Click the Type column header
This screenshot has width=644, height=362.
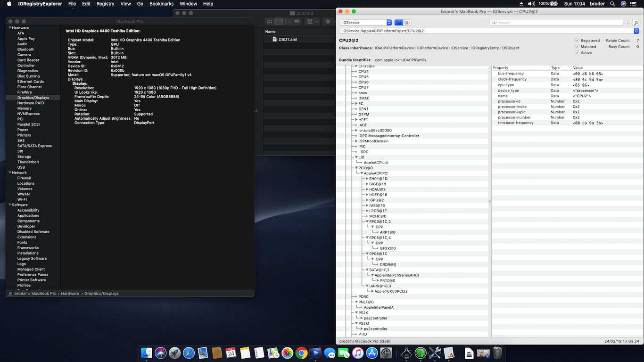(x=561, y=68)
